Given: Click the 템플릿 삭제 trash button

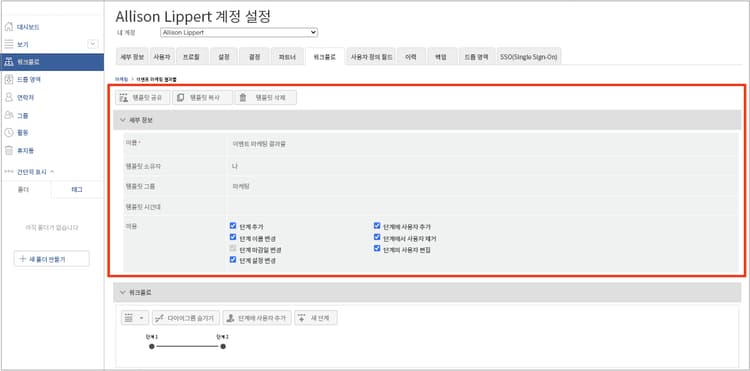Looking at the screenshot, I should 265,98.
